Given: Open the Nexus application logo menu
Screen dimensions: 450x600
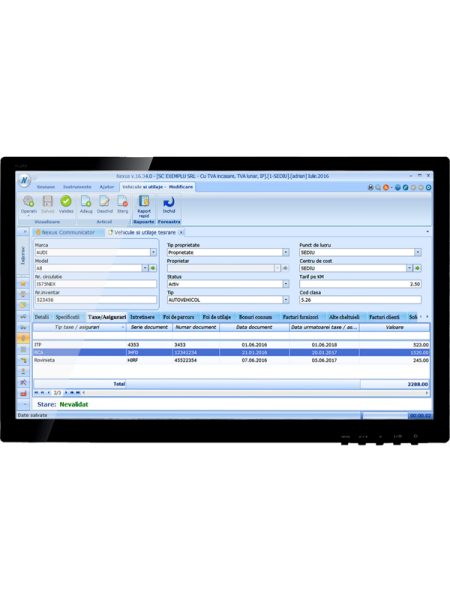Looking at the screenshot, I should pos(24,180).
